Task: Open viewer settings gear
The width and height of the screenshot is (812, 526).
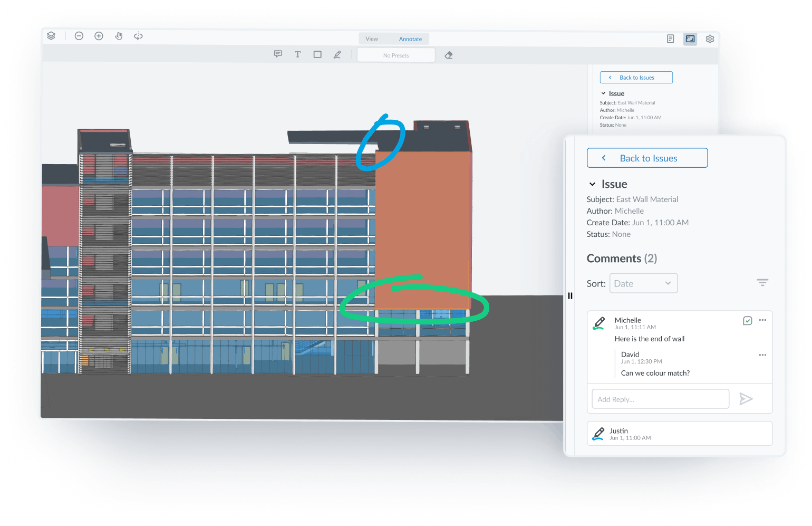Action: [710, 39]
